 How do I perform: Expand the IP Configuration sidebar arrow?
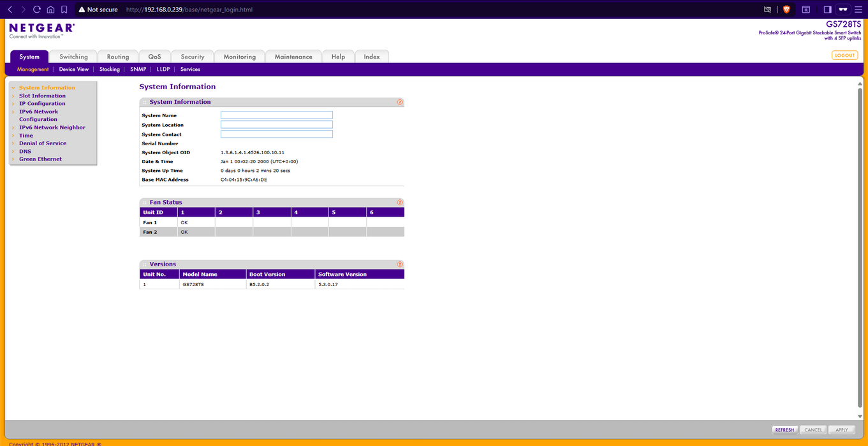coord(13,104)
